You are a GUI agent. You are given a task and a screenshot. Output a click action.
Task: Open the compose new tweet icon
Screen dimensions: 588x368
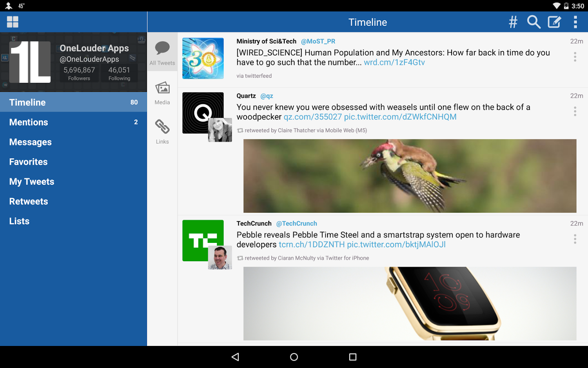[554, 22]
